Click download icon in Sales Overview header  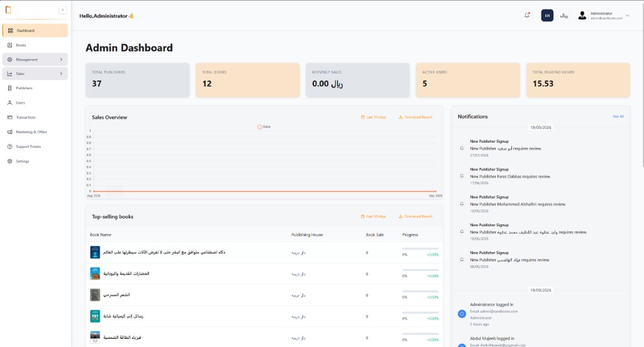401,117
